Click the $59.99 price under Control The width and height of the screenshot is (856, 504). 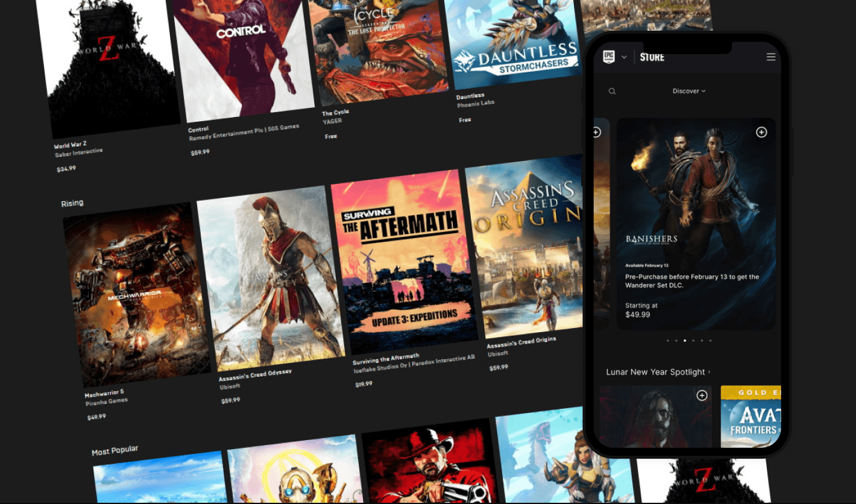[x=200, y=153]
